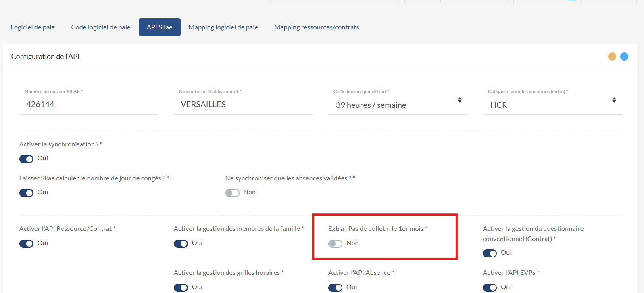Toggle 'Activer l'API Ressource/Contrat' switch

tap(27, 244)
